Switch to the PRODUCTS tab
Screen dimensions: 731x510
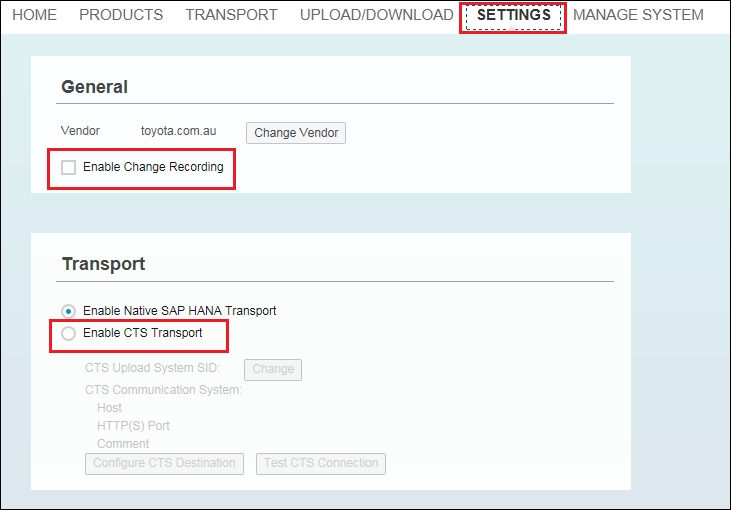point(121,15)
